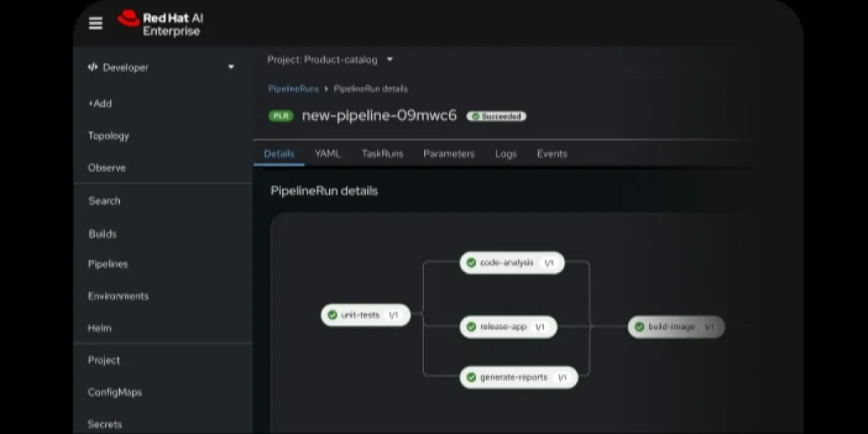This screenshot has width=868, height=434.
Task: Open Secrets in the sidebar
Action: coord(105,425)
